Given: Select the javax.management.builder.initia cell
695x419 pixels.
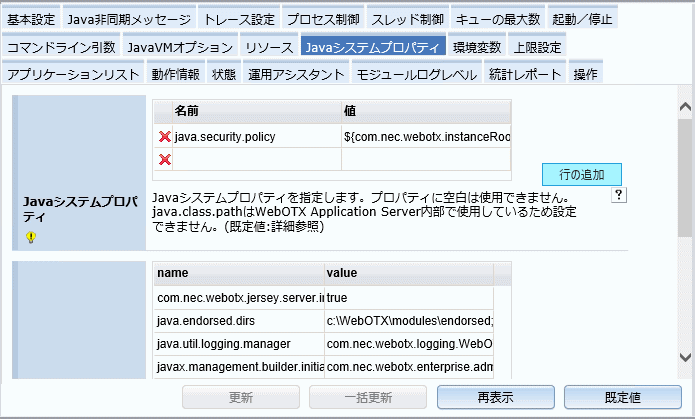Looking at the screenshot, I should [239, 367].
